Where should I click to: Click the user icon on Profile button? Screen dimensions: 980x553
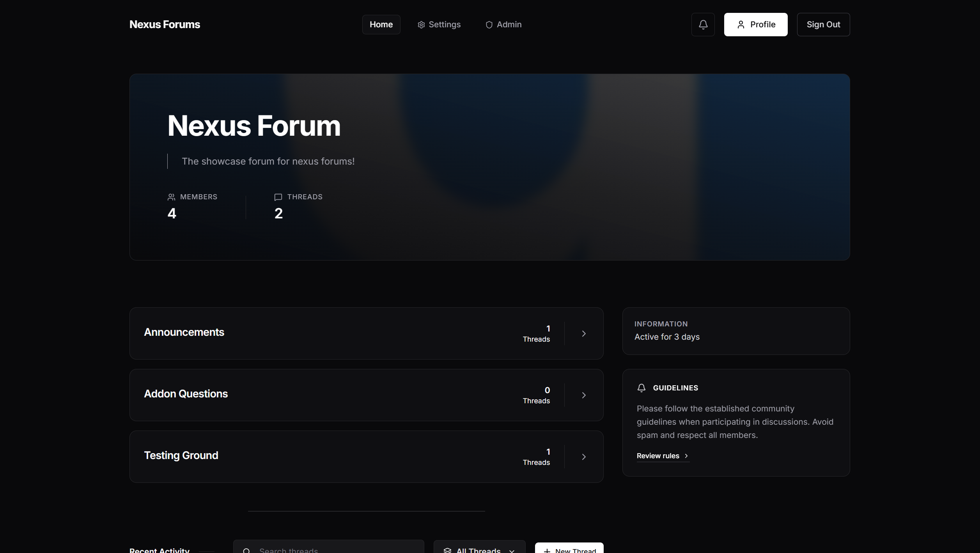[741, 25]
